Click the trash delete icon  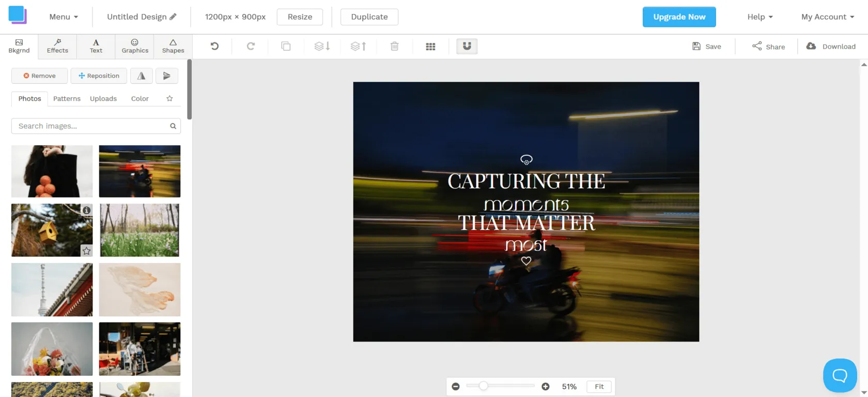[394, 47]
